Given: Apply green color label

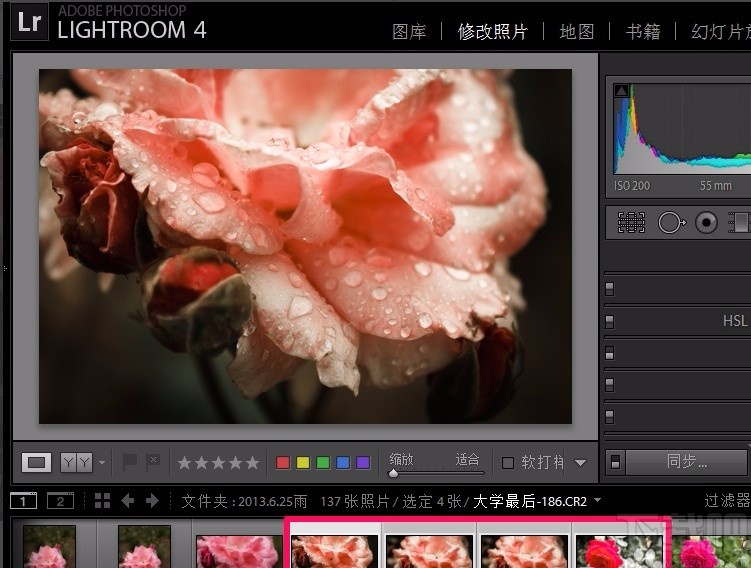Looking at the screenshot, I should click(323, 463).
